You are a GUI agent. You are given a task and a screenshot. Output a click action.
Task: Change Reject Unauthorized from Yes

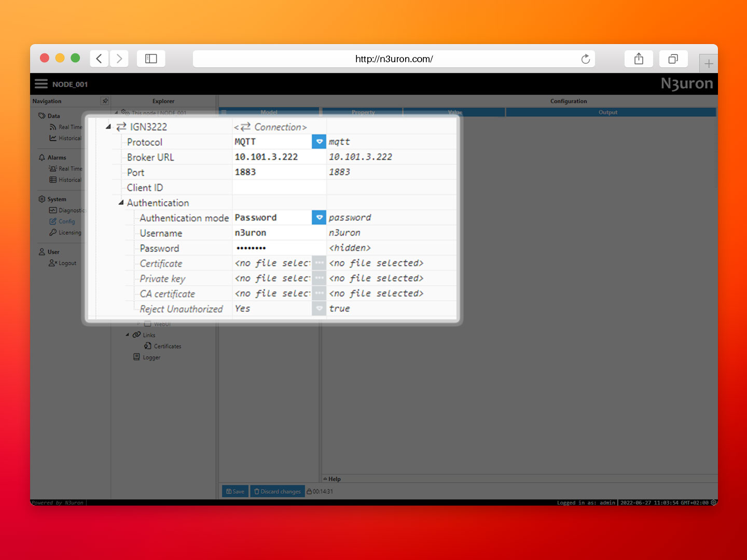[319, 308]
